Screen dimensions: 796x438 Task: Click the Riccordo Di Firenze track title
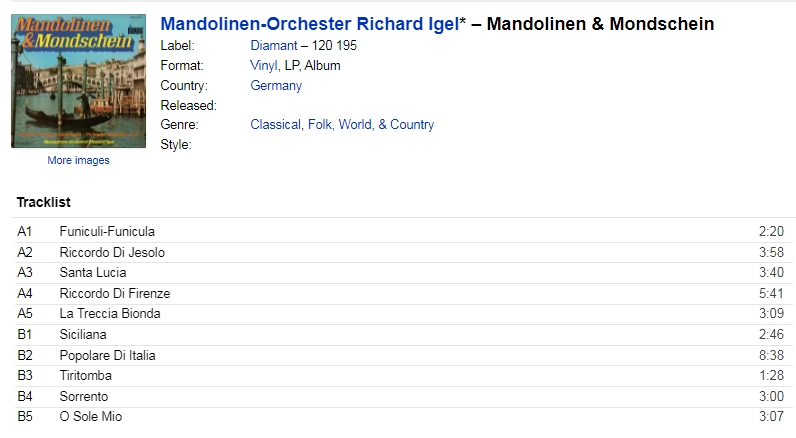point(115,293)
